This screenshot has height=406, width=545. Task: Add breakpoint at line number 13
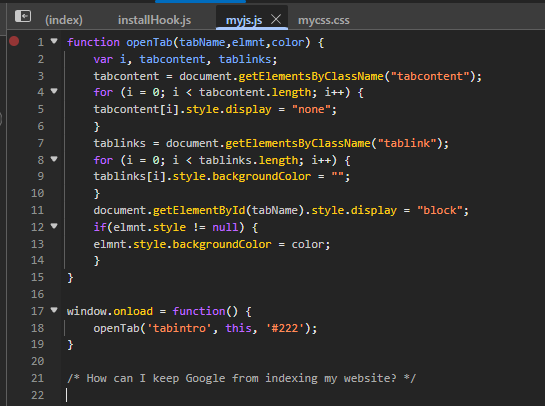38,244
